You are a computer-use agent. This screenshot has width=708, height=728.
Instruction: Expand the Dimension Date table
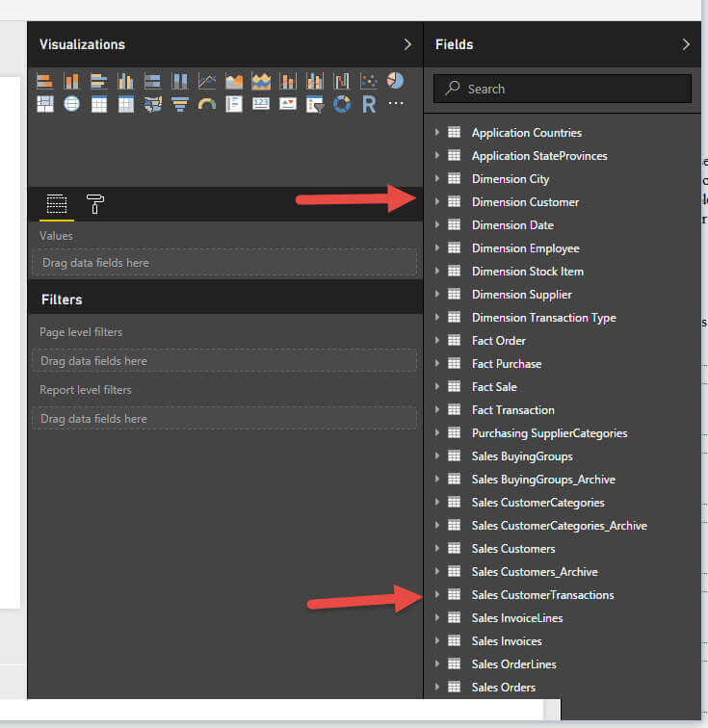click(x=437, y=224)
